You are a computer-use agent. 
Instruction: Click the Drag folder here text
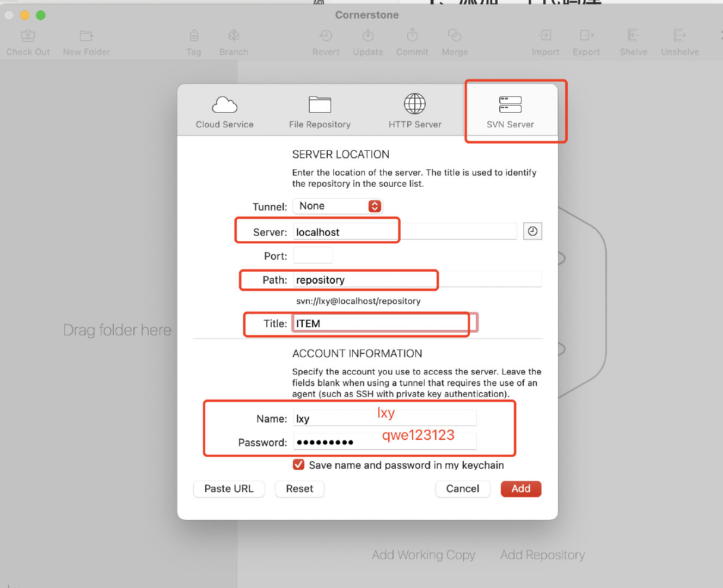coord(117,330)
